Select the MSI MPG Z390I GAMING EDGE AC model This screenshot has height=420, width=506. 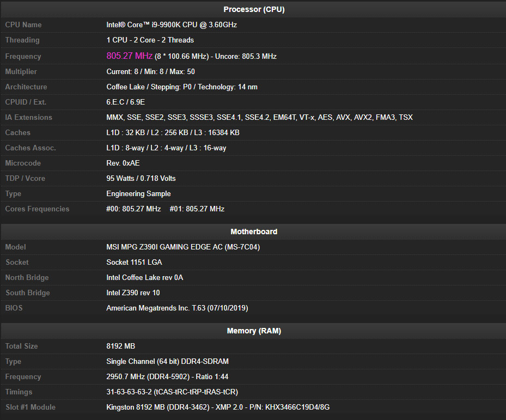click(x=183, y=247)
